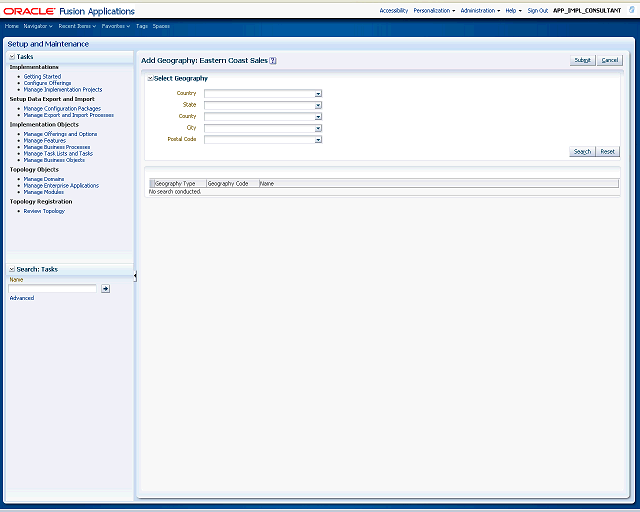The image size is (640, 512).
Task: Click the Geography Code column header
Action: [233, 184]
